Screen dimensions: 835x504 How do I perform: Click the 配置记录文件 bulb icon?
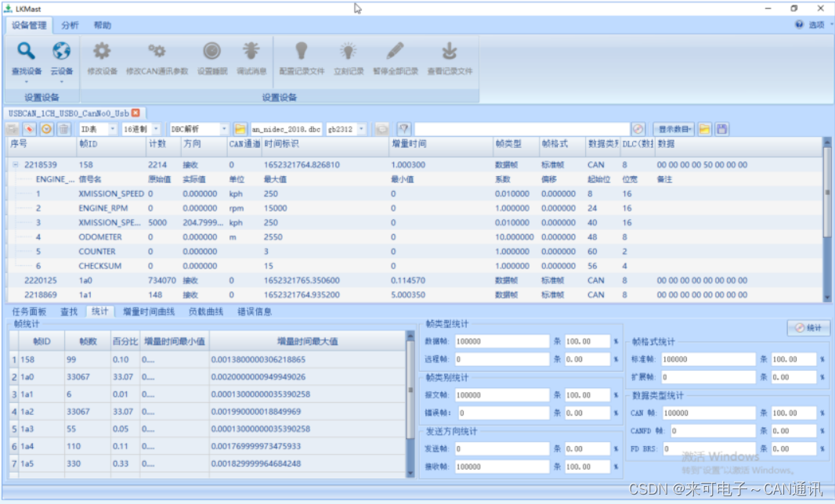302,51
